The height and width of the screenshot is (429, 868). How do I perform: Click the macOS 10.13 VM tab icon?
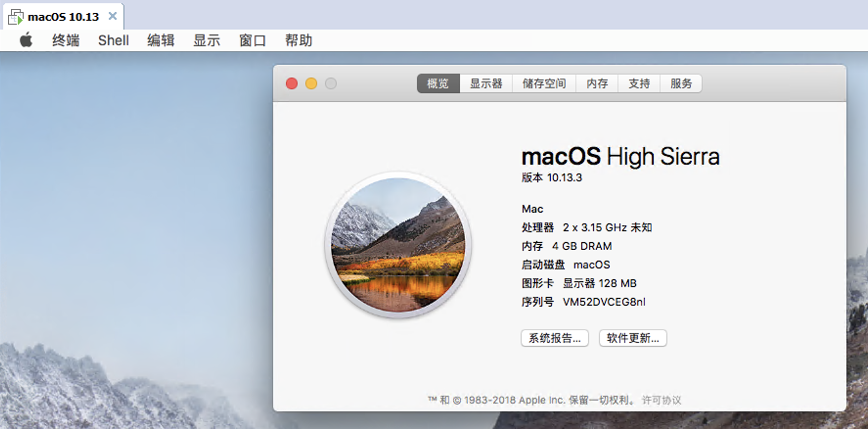coord(16,17)
